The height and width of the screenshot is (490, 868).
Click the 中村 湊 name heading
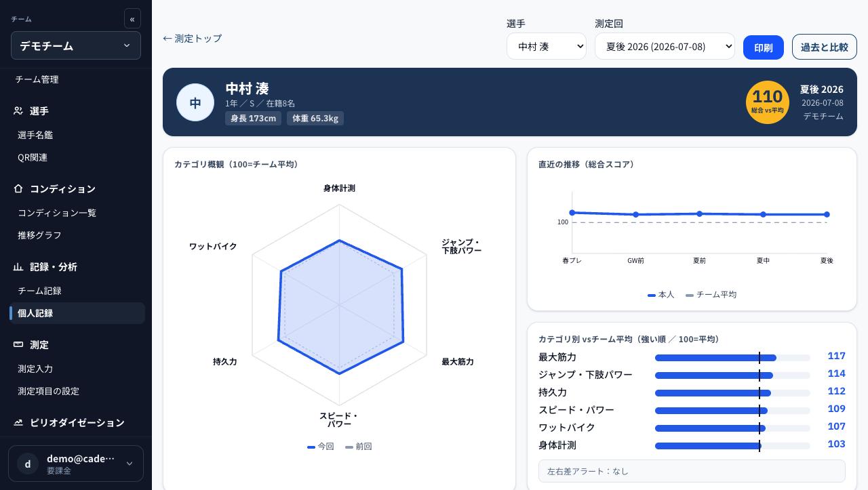click(248, 89)
